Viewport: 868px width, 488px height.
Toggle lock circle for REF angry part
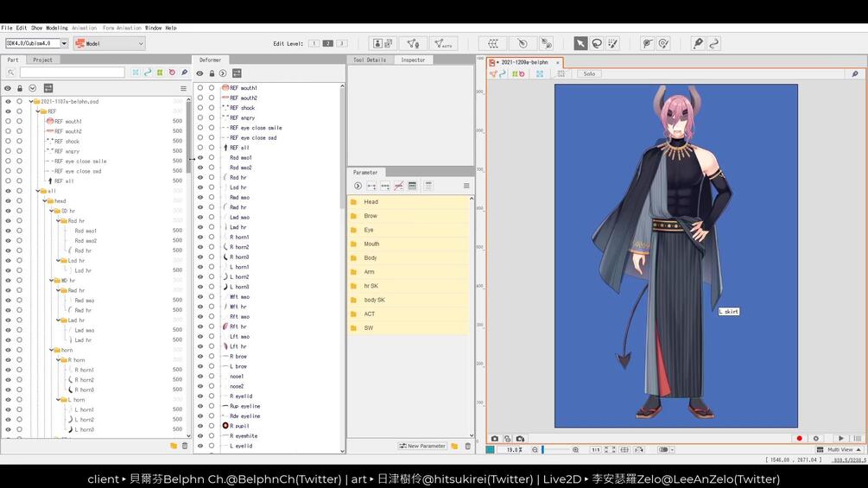pyautogui.click(x=19, y=151)
